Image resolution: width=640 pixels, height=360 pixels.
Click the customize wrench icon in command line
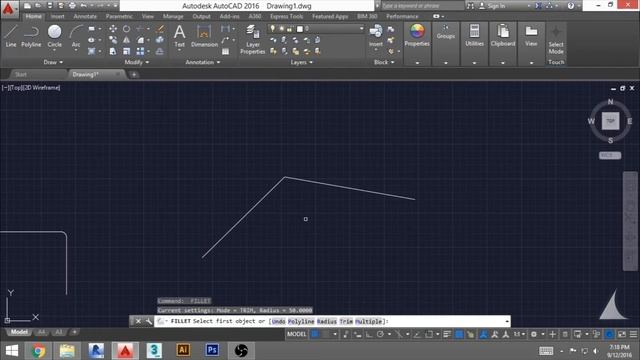[x=149, y=321]
